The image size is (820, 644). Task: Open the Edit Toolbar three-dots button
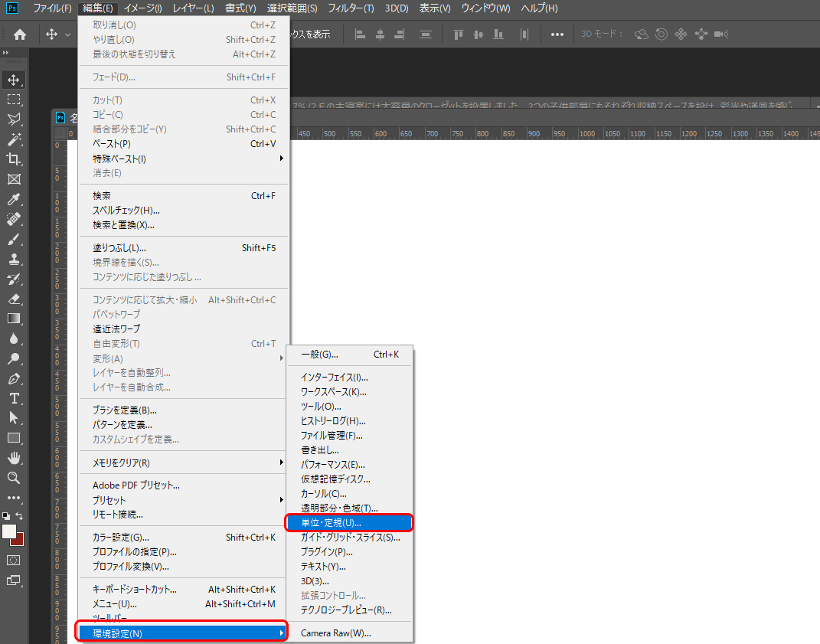point(14,498)
